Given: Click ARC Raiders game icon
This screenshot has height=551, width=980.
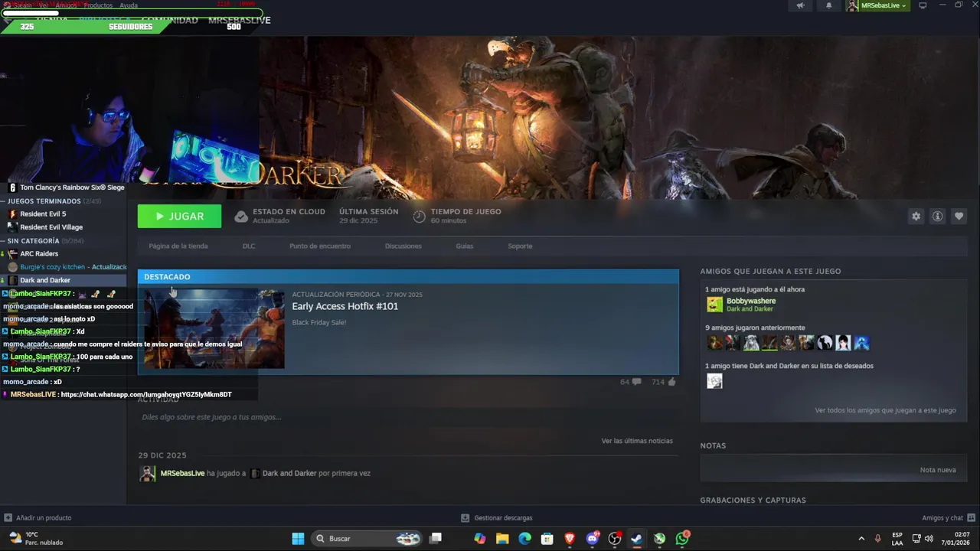Looking at the screenshot, I should pos(12,254).
